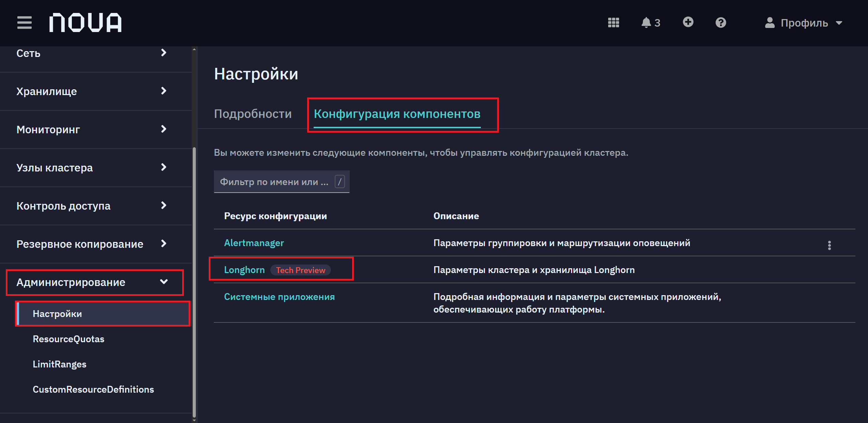Image resolution: width=868 pixels, height=423 pixels.
Task: Click Longhorn row description text
Action: [x=534, y=270]
